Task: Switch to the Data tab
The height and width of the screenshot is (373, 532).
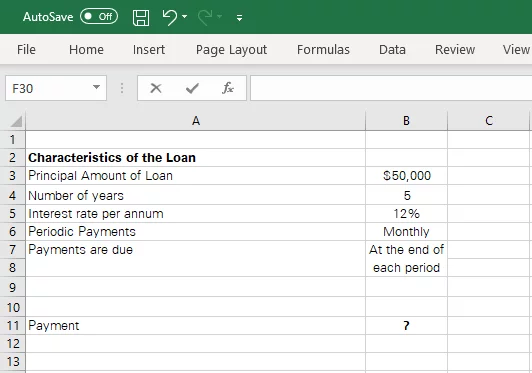Action: 392,50
